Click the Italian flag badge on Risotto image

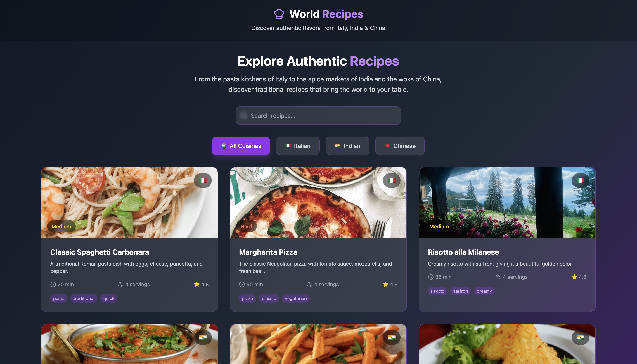coord(580,180)
